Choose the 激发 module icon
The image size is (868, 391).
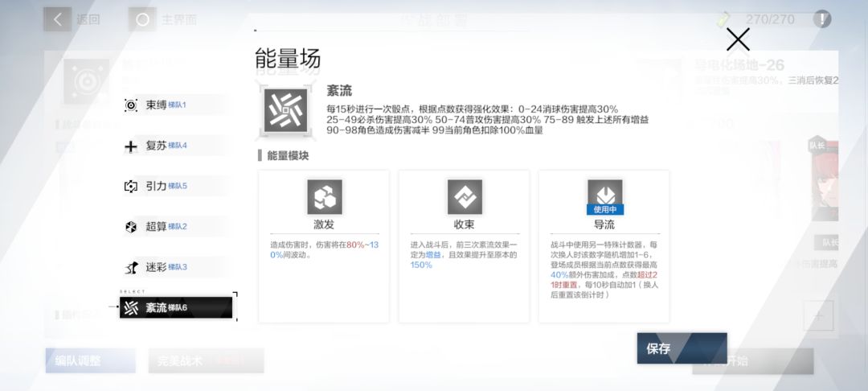click(325, 196)
